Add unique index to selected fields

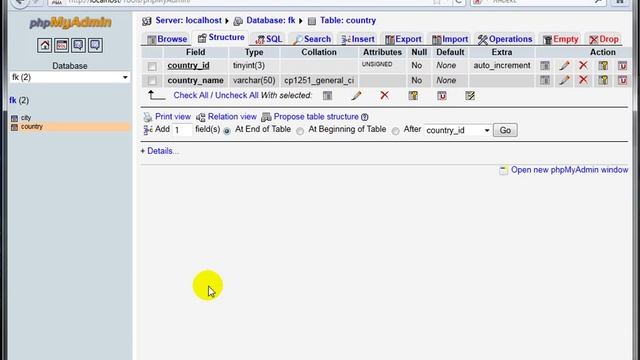click(x=442, y=96)
